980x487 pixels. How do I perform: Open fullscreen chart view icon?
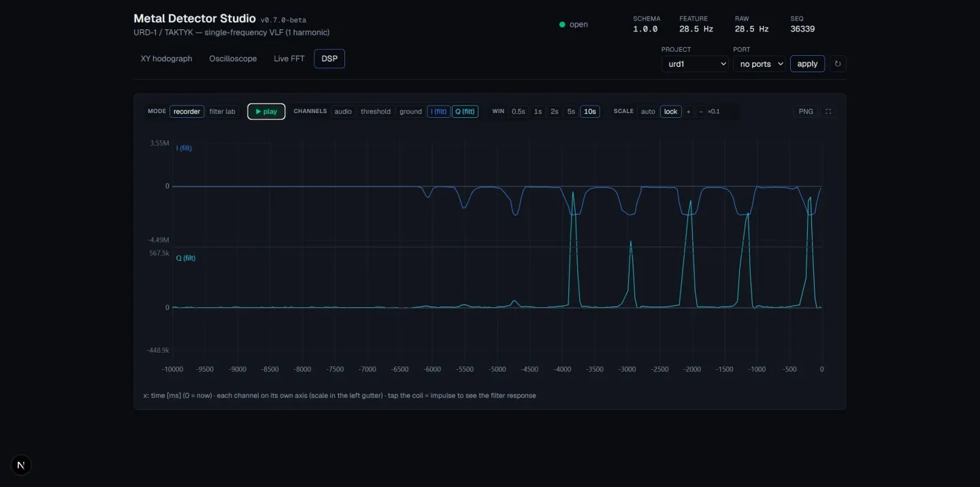pyautogui.click(x=828, y=112)
